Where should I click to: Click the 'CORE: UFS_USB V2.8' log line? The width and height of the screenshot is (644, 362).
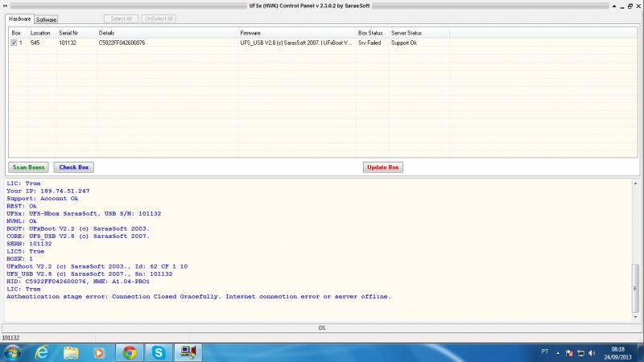click(x=78, y=237)
